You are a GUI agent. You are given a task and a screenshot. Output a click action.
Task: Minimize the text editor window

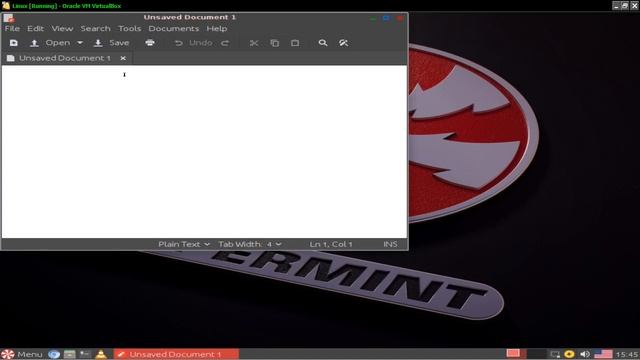point(373,18)
